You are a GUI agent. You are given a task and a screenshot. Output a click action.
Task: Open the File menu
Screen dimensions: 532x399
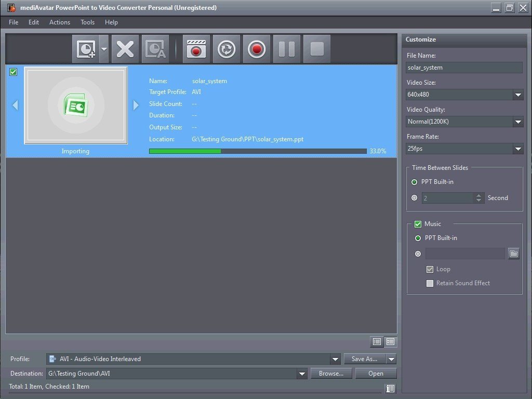[14, 22]
